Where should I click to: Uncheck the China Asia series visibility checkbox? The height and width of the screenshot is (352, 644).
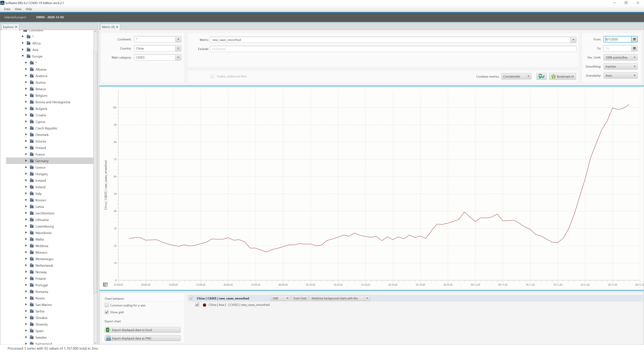197,305
